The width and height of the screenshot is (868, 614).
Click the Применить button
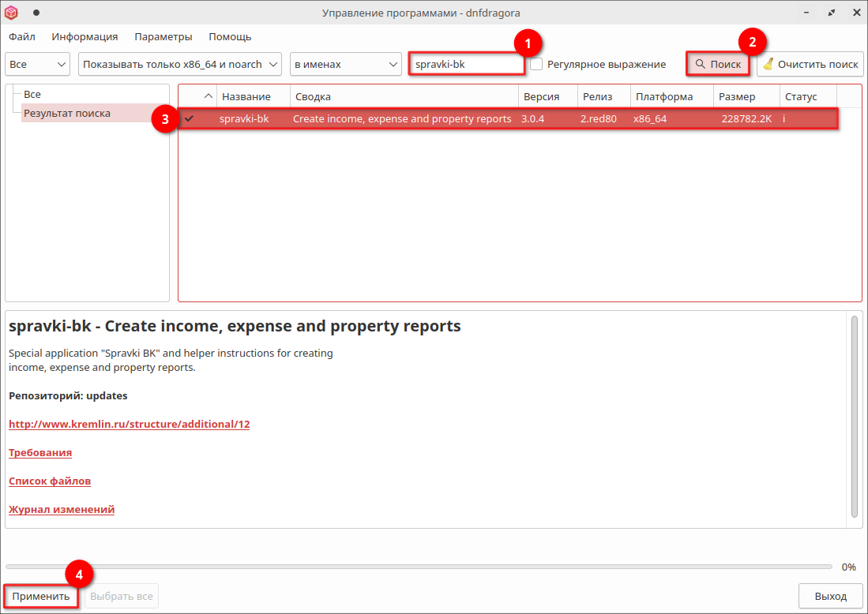point(41,597)
